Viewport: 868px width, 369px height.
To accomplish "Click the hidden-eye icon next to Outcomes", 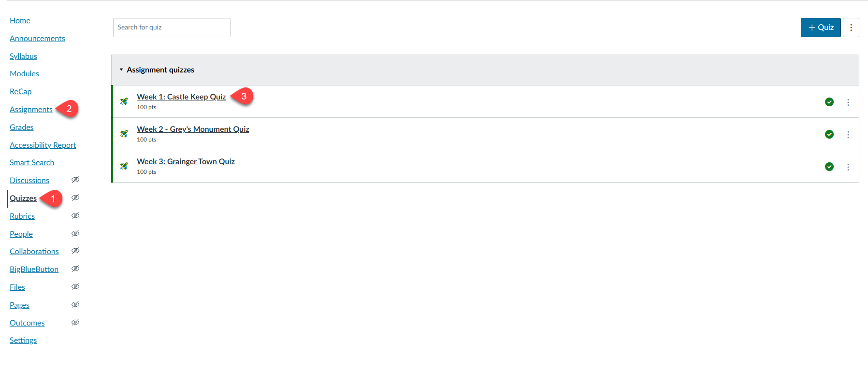I will [75, 322].
